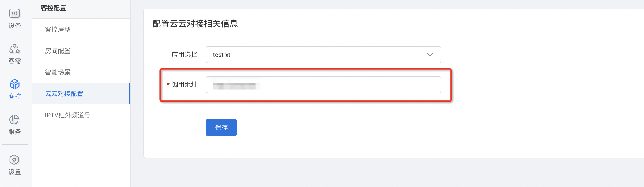Click the 应用选择 field label
Image resolution: width=644 pixels, height=187 pixels.
click(x=185, y=55)
